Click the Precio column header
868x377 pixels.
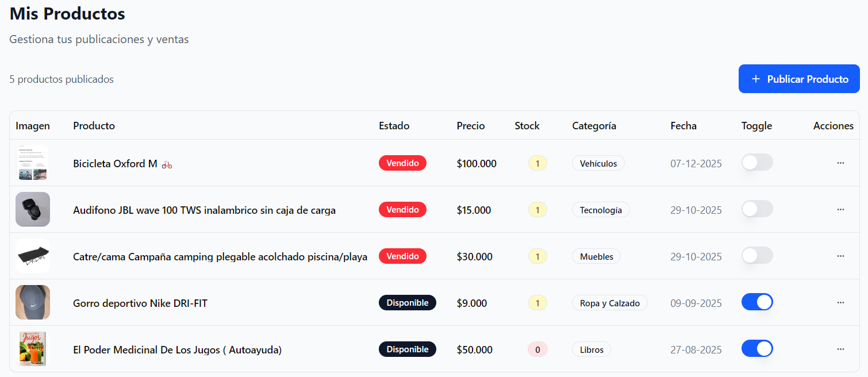[x=471, y=125]
